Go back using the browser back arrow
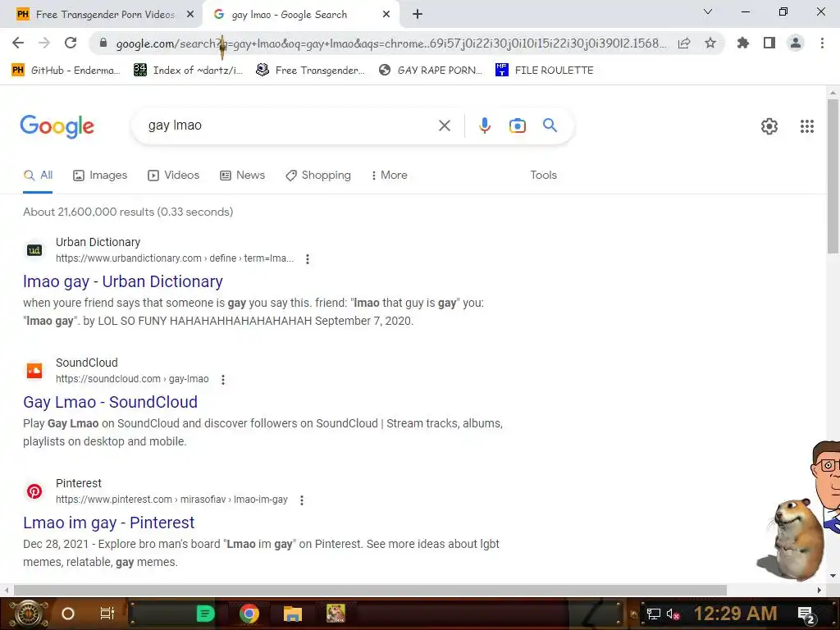The image size is (840, 630). click(x=18, y=43)
